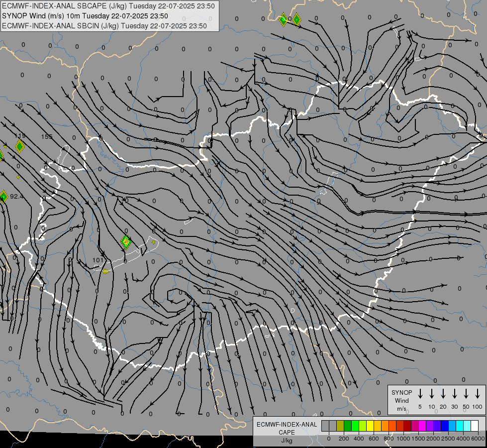
Task: Select the pure yellow CAPE scale swatch
Action: coord(370,426)
